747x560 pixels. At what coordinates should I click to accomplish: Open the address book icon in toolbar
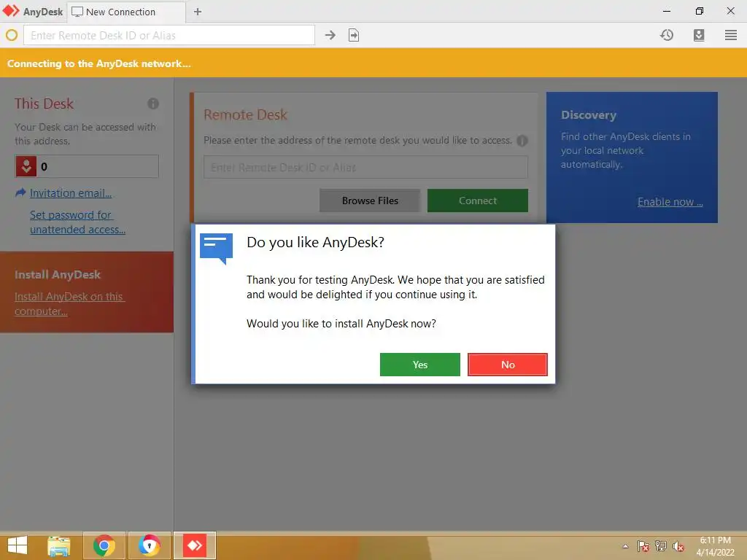pyautogui.click(x=698, y=35)
